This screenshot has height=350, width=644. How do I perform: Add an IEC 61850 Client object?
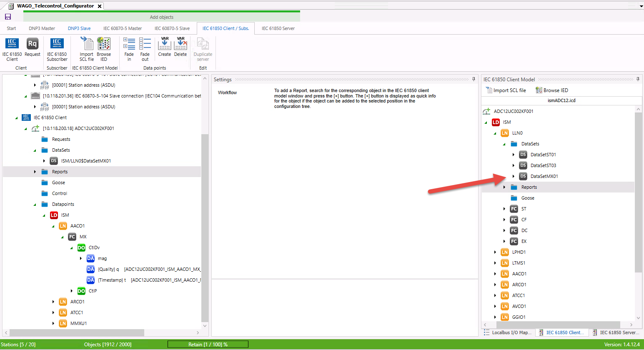click(12, 50)
